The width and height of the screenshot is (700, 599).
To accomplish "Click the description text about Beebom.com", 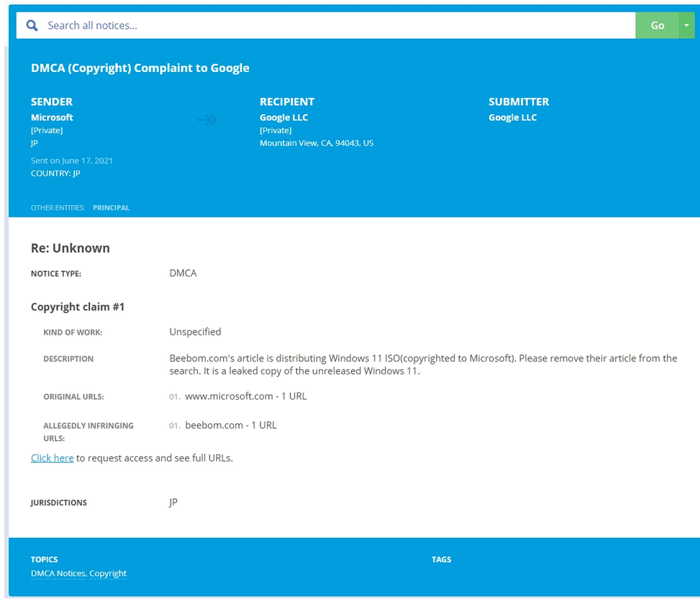I will tap(423, 364).
